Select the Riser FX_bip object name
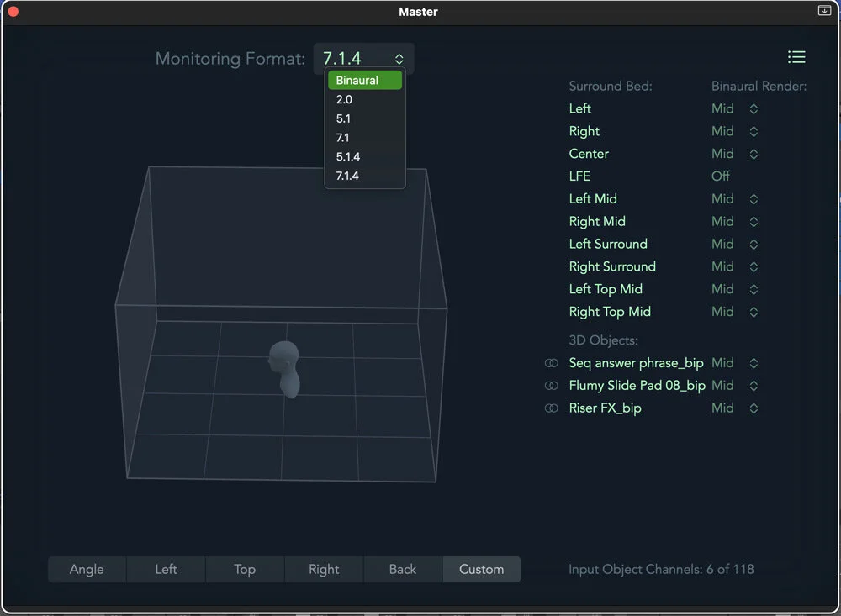Viewport: 841px width, 616px height. click(605, 408)
